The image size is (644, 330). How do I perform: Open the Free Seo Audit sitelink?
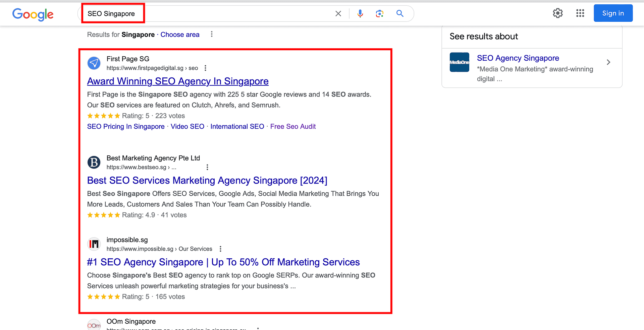pos(293,126)
